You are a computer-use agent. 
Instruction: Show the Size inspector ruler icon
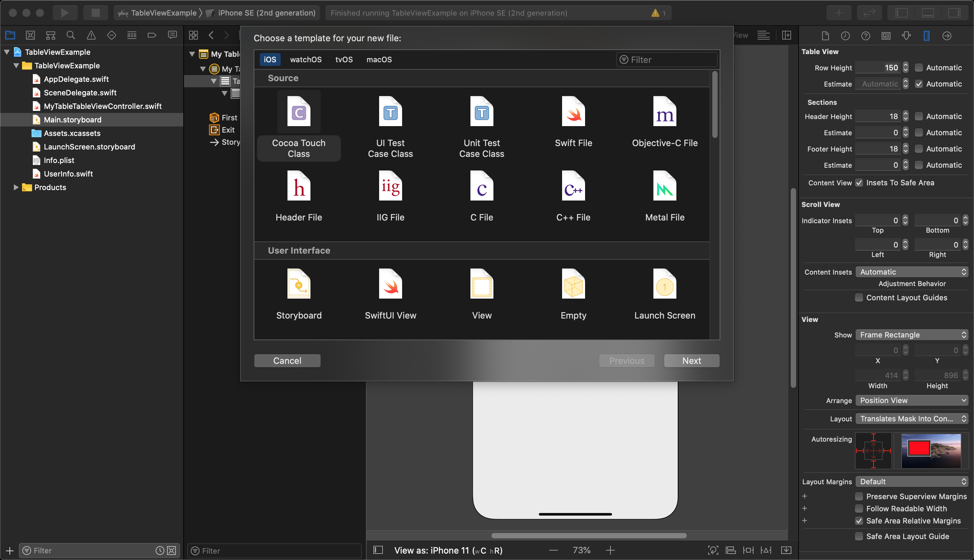[926, 36]
